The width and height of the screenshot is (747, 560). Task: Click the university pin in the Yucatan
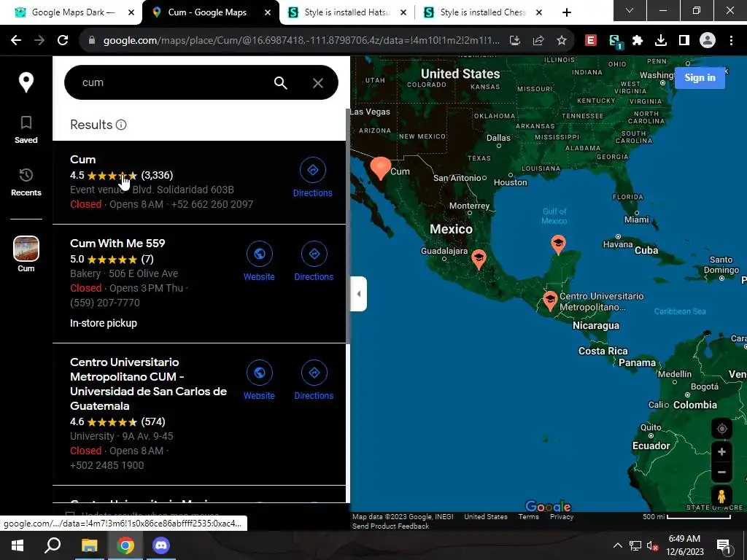tap(558, 244)
